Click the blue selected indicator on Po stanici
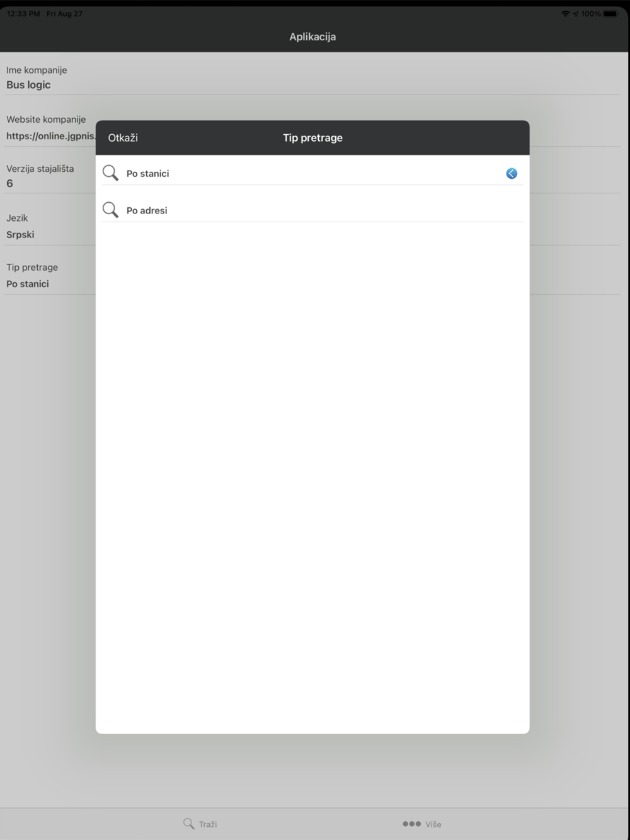Viewport: 630px width, 840px height. point(512,173)
